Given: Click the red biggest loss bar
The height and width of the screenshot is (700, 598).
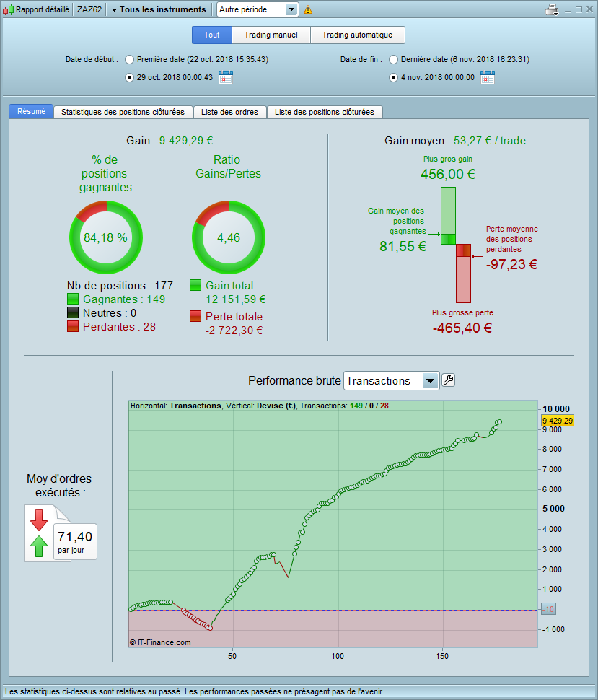Looking at the screenshot, I should [x=463, y=274].
